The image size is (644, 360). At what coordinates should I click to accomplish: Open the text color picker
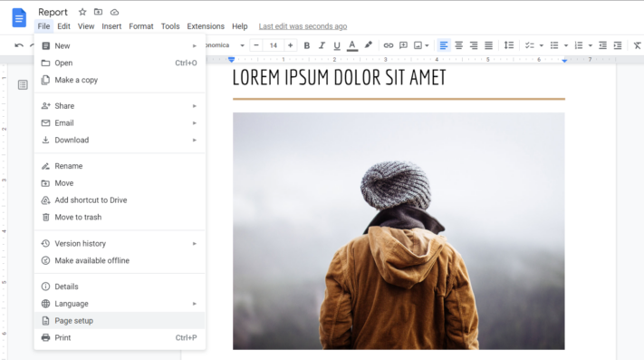(352, 45)
